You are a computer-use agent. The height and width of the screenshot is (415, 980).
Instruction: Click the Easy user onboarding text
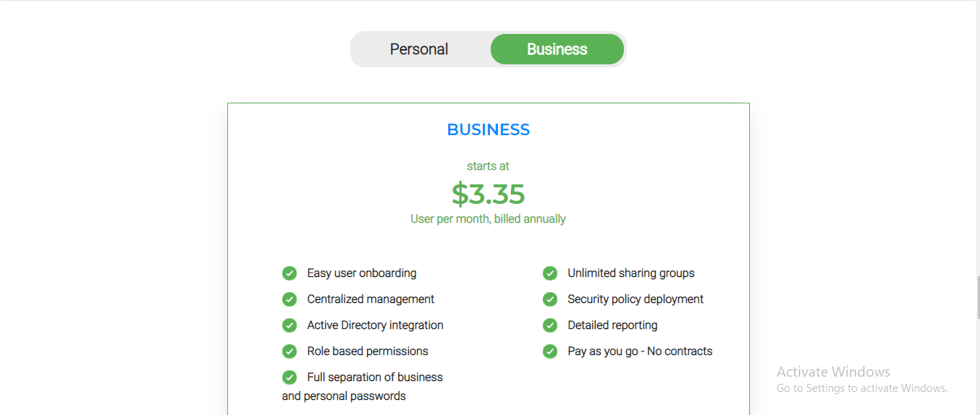coord(362,273)
